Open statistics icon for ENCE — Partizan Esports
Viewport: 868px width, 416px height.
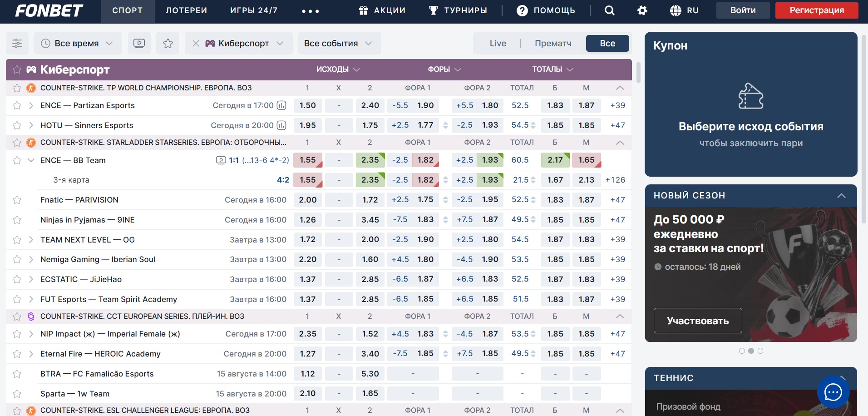coord(281,105)
